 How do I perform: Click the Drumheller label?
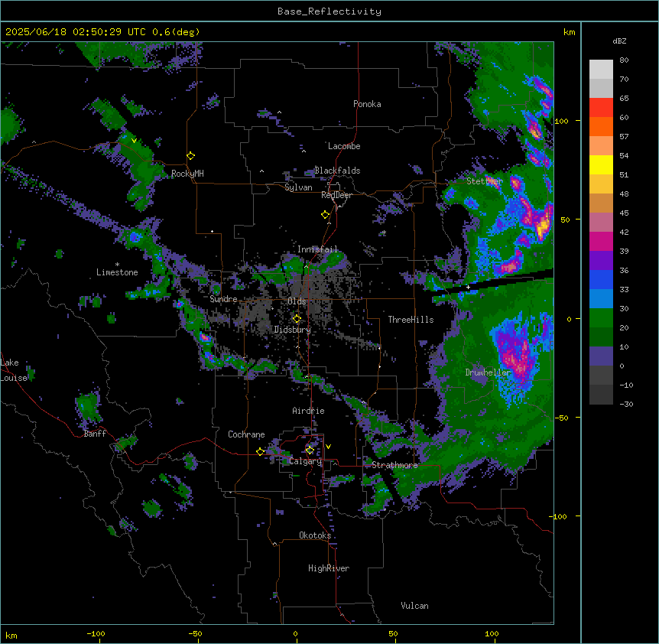coord(488,372)
